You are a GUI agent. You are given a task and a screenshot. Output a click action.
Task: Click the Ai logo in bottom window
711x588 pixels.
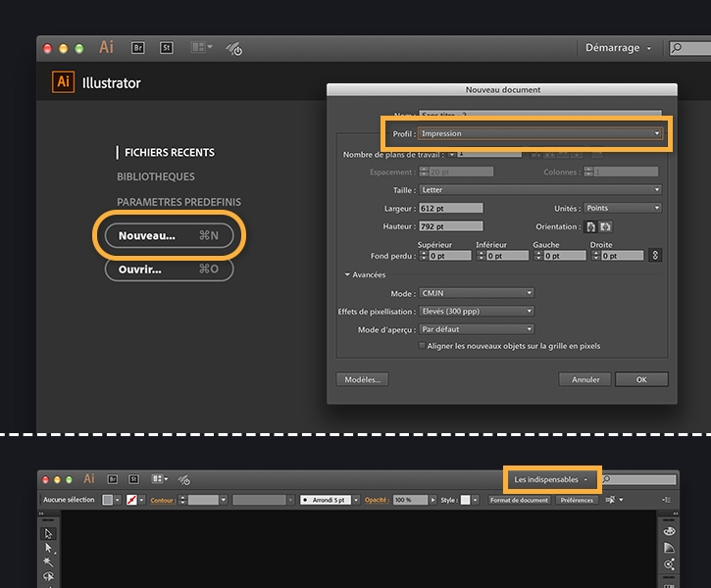89,479
